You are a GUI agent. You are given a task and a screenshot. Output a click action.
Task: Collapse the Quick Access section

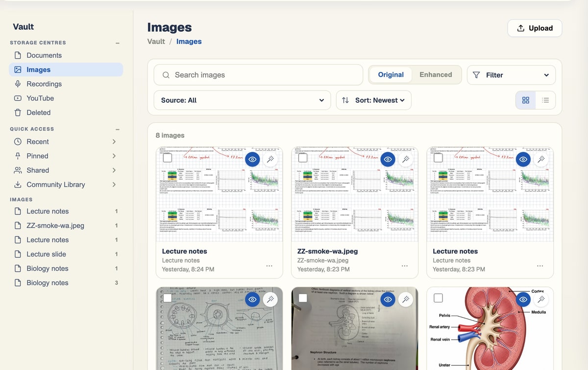click(x=117, y=129)
